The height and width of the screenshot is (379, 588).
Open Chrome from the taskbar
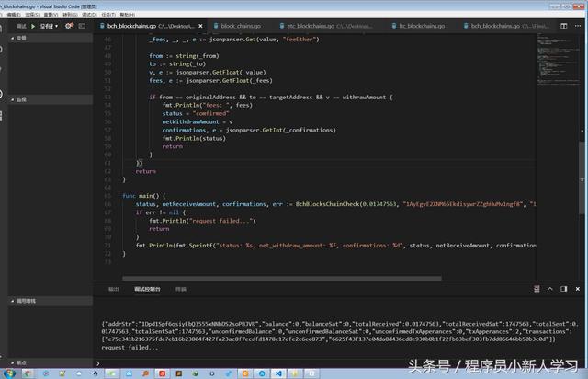pyautogui.click(x=28, y=373)
